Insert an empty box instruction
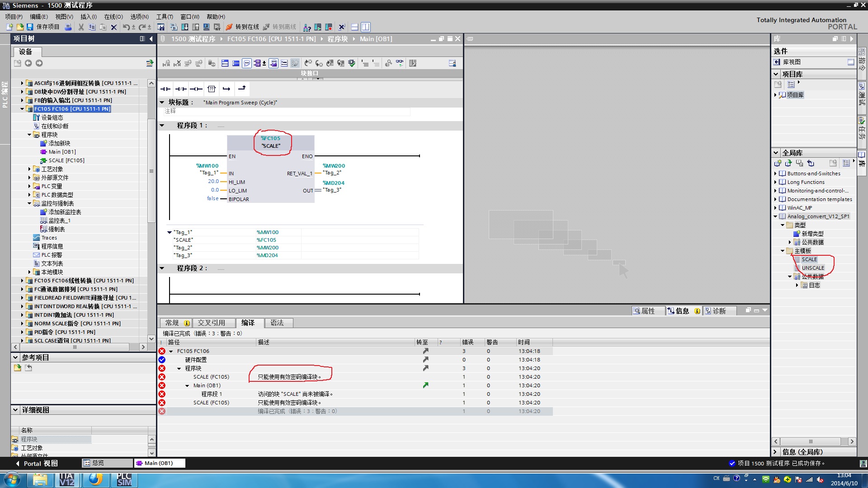Image resolution: width=868 pixels, height=488 pixels. 212,89
